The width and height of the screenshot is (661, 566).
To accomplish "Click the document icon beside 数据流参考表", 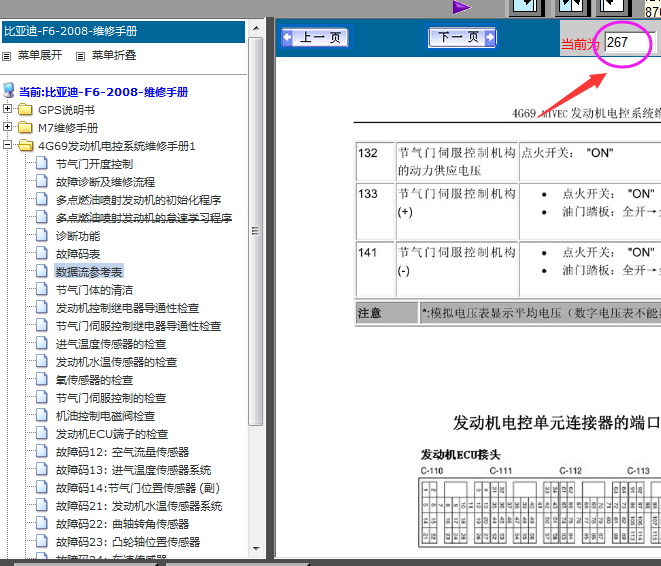I will click(x=41, y=271).
